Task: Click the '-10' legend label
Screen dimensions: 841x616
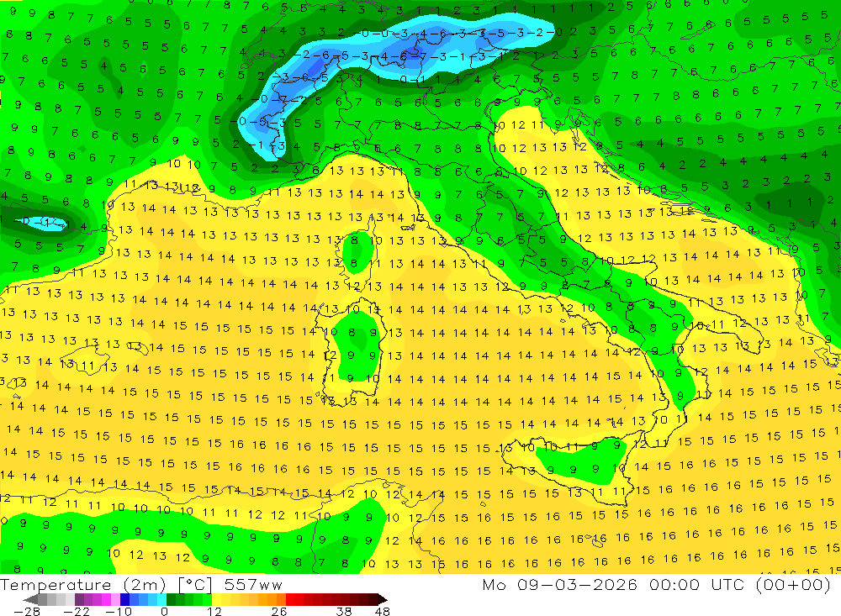Action: (x=119, y=611)
